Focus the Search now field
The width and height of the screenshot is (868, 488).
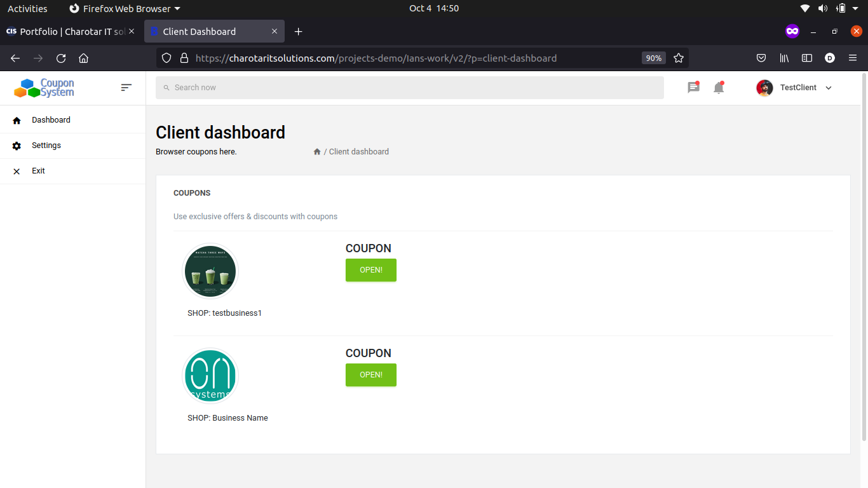410,88
